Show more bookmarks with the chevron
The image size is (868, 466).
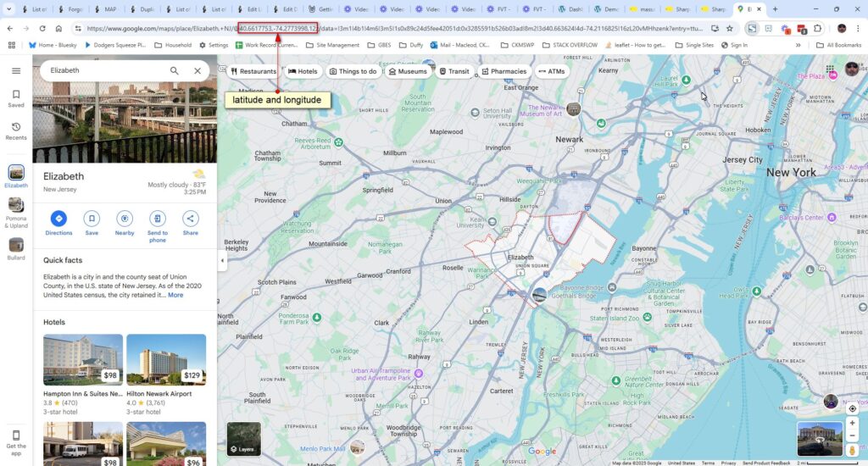[798, 45]
